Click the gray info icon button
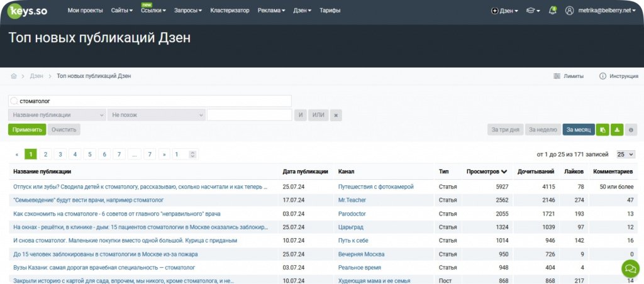Viewport: 644px width, 284px height. [631, 129]
